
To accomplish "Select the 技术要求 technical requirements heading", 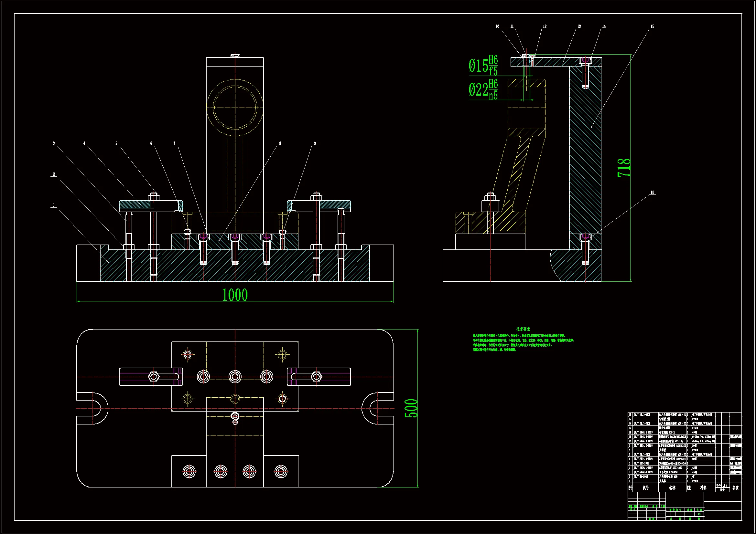I will pos(523,329).
